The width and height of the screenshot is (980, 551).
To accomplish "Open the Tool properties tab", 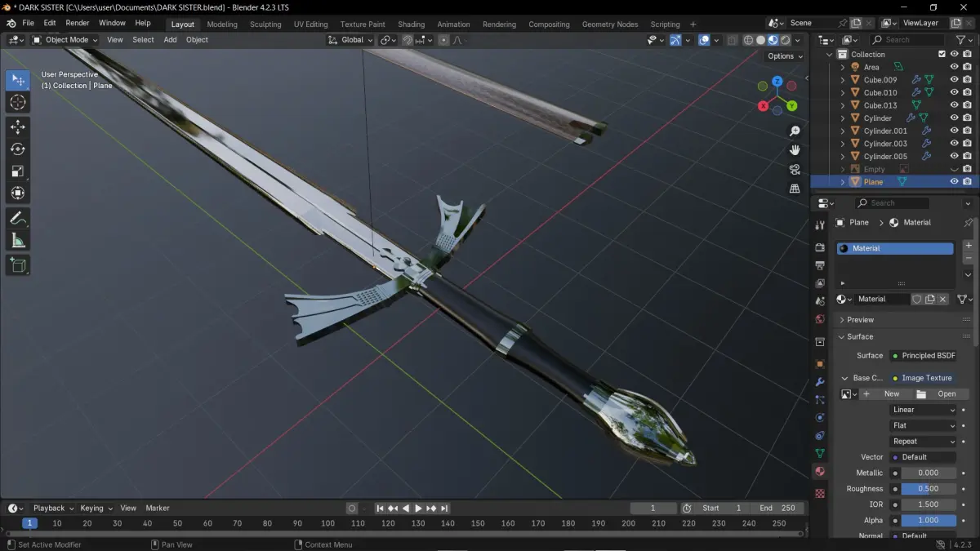I will click(x=820, y=225).
